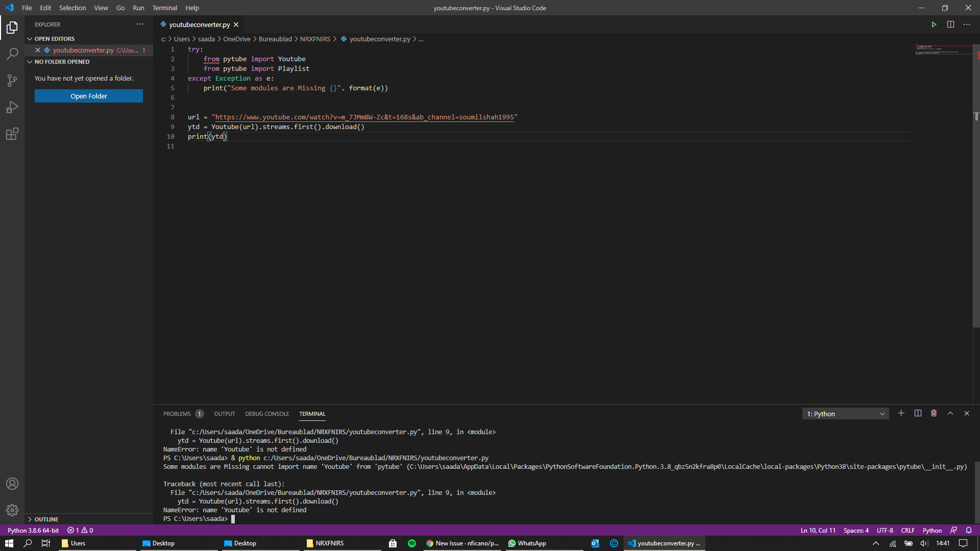The width and height of the screenshot is (980, 551).
Task: Create a new terminal with the plus icon
Action: click(x=901, y=413)
